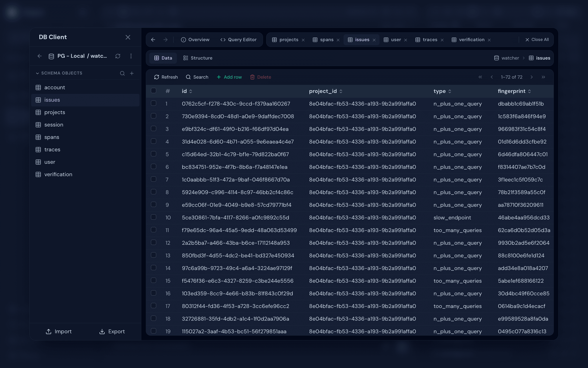Close the traces tab
588x368 pixels.
442,40
